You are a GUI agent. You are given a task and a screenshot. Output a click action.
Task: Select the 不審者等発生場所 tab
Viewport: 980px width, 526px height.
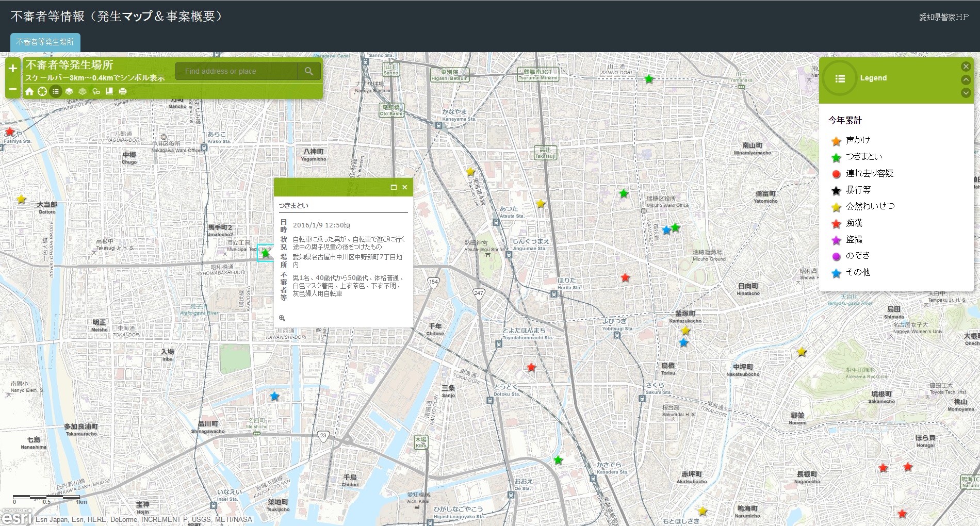pyautogui.click(x=45, y=42)
